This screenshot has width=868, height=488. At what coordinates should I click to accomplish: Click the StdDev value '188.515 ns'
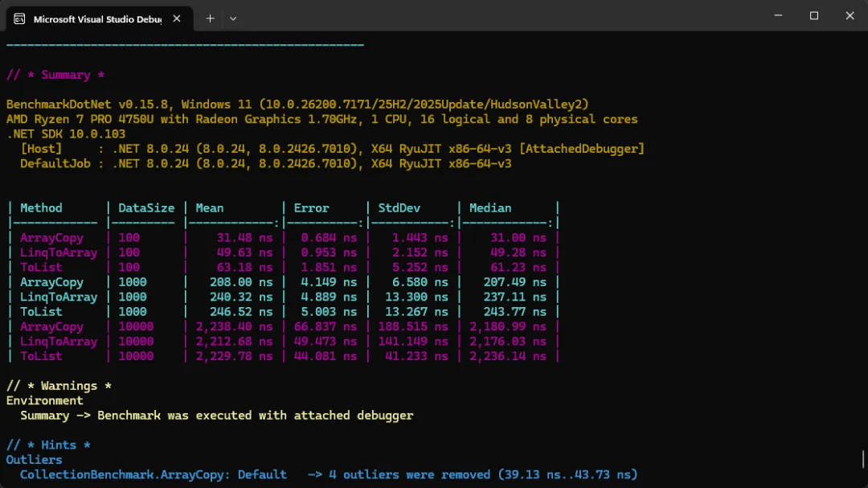coord(413,326)
